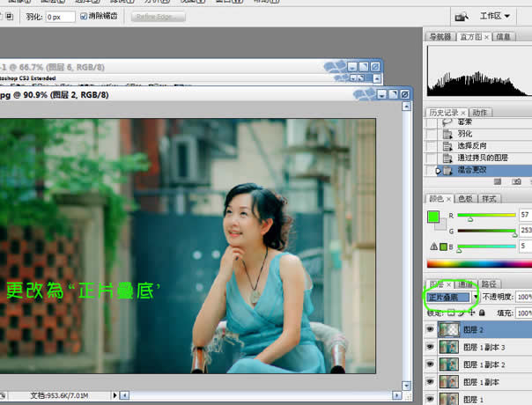Switch to the 样式 styles tab
Screen dimensions: 532x405
click(x=489, y=199)
